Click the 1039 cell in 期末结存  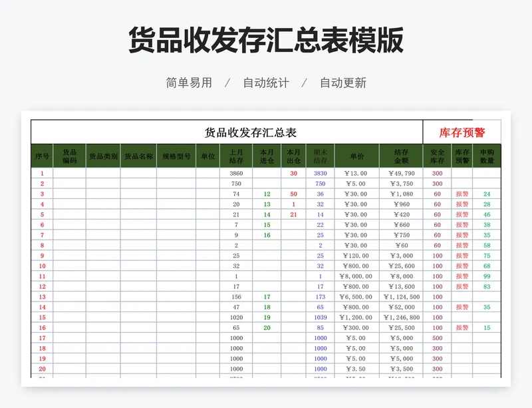tap(321, 317)
